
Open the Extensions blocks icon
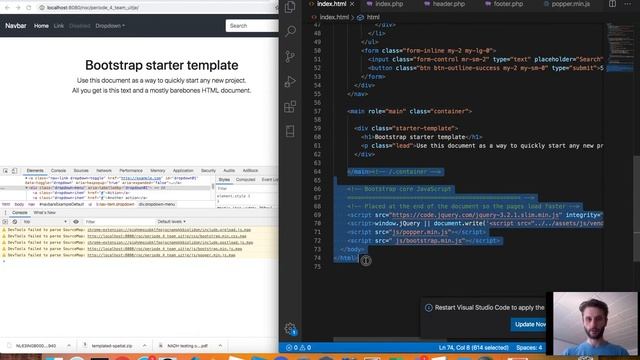pos(290,107)
